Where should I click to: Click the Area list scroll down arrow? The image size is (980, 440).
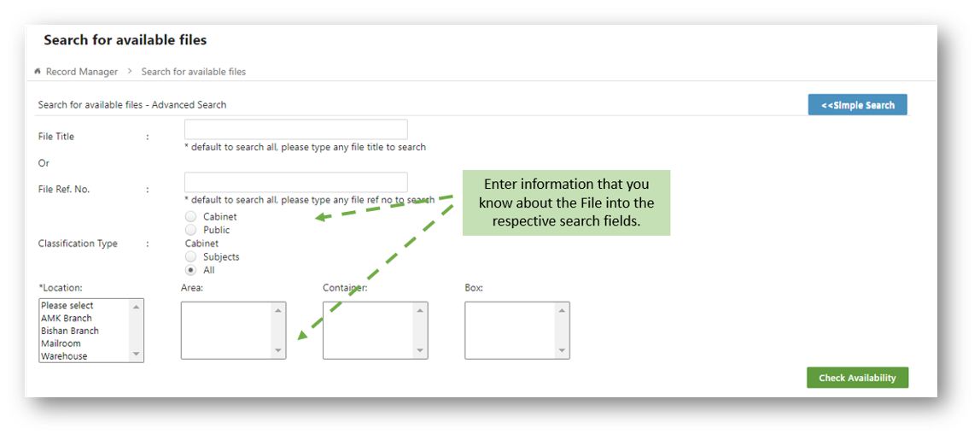278,350
